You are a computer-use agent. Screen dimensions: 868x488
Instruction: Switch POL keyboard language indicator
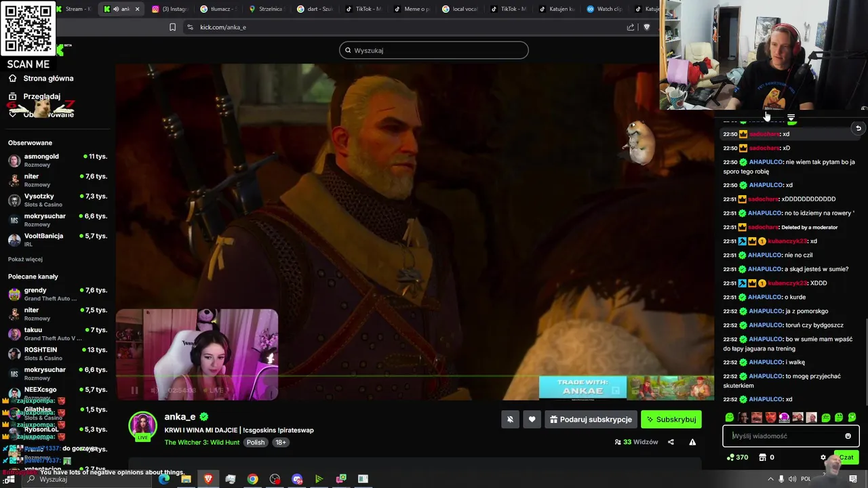click(806, 479)
